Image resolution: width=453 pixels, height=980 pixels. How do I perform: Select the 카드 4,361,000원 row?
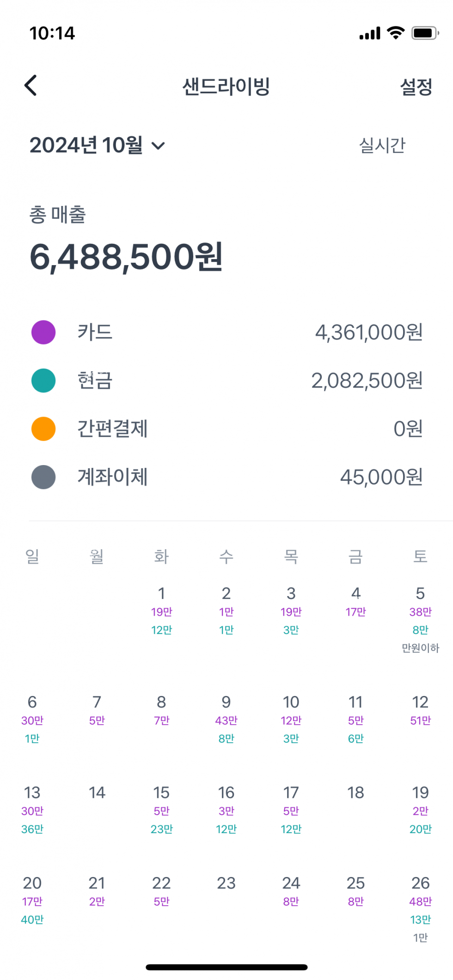pyautogui.click(x=226, y=332)
